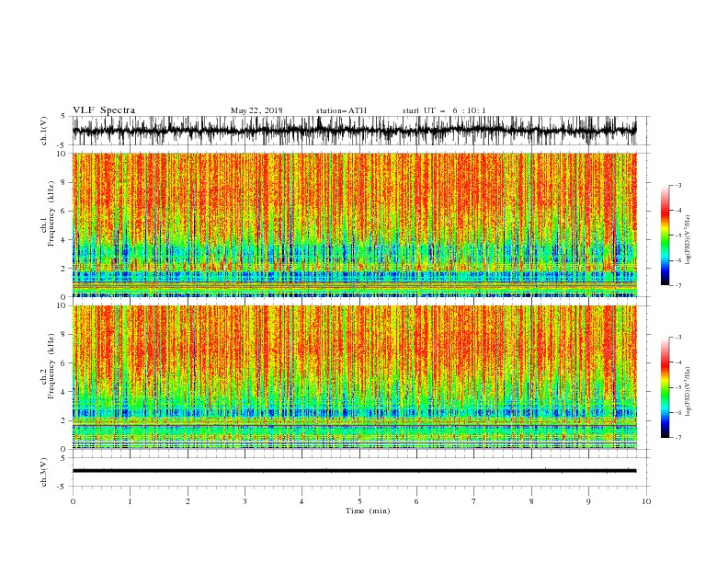The height and width of the screenshot is (563, 728).
Task: Click time axis tick label "1"
Action: 130,501
